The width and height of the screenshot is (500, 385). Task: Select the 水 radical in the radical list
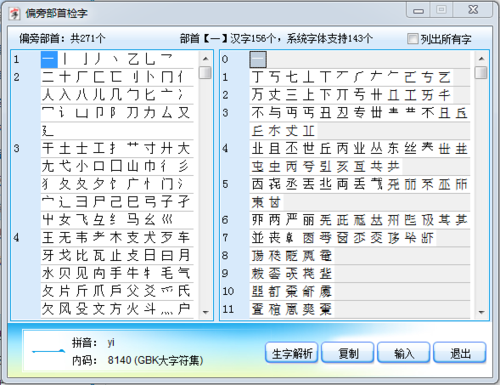click(48, 273)
